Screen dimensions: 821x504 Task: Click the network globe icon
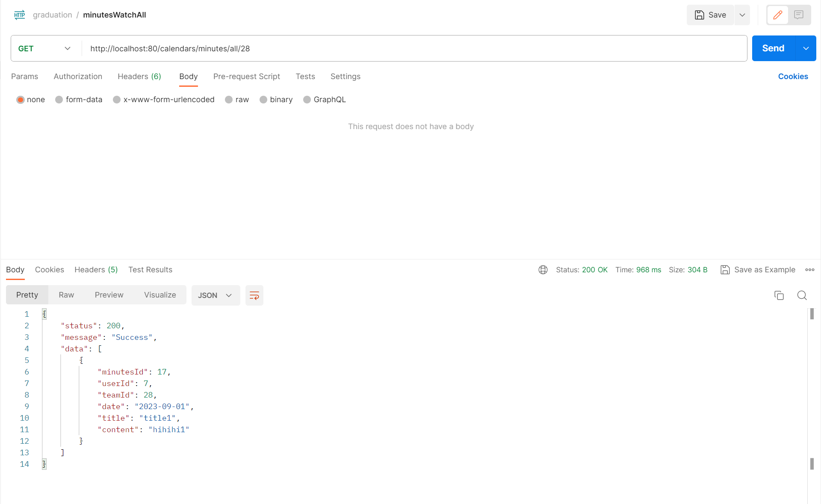(543, 270)
